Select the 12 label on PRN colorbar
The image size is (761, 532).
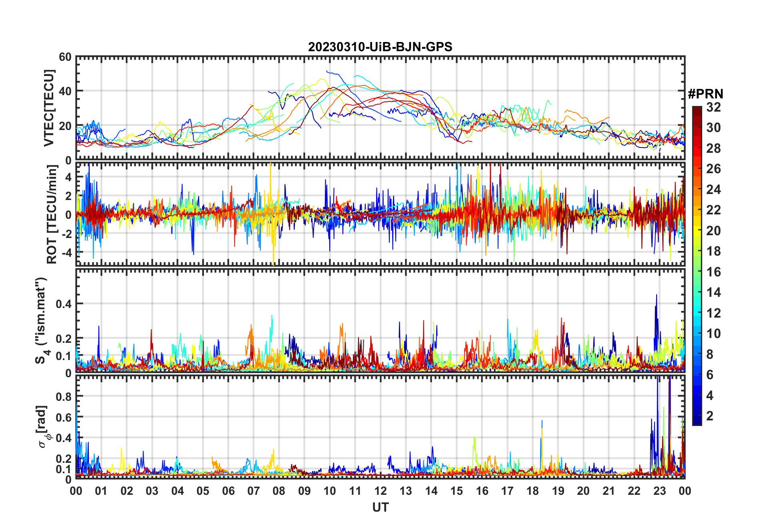point(713,313)
